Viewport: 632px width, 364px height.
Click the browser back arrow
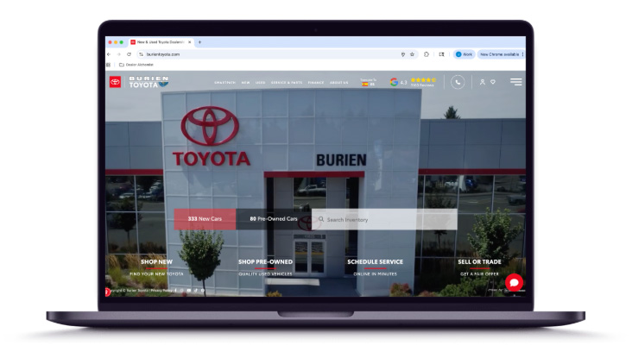[109, 54]
